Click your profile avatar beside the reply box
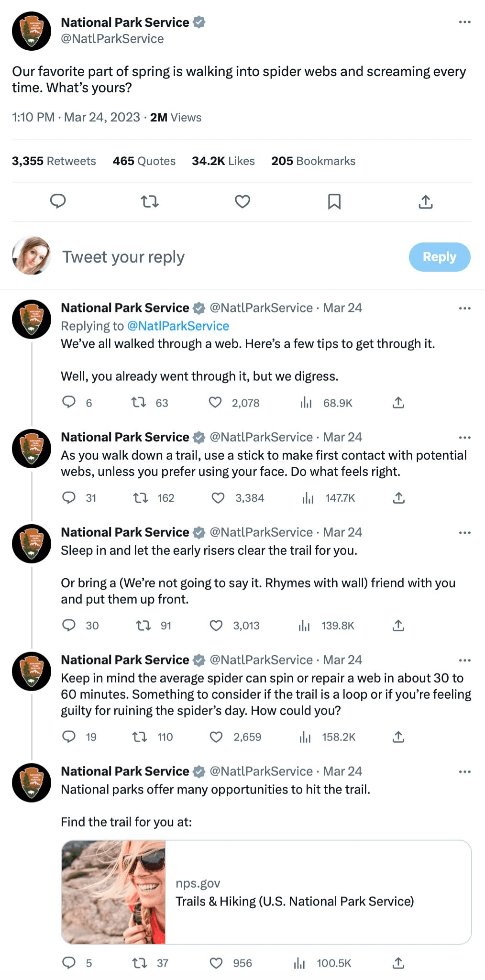The width and height of the screenshot is (485, 980). (31, 256)
